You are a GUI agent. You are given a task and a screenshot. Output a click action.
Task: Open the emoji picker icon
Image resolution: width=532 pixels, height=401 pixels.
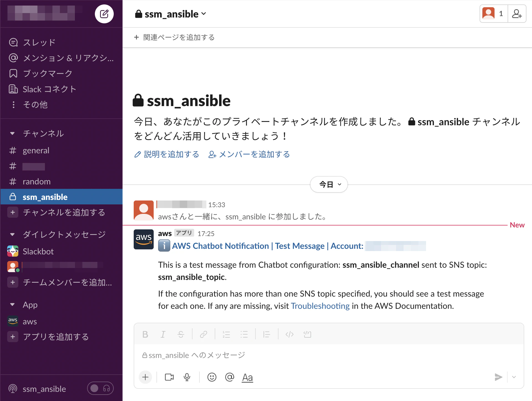(x=212, y=377)
